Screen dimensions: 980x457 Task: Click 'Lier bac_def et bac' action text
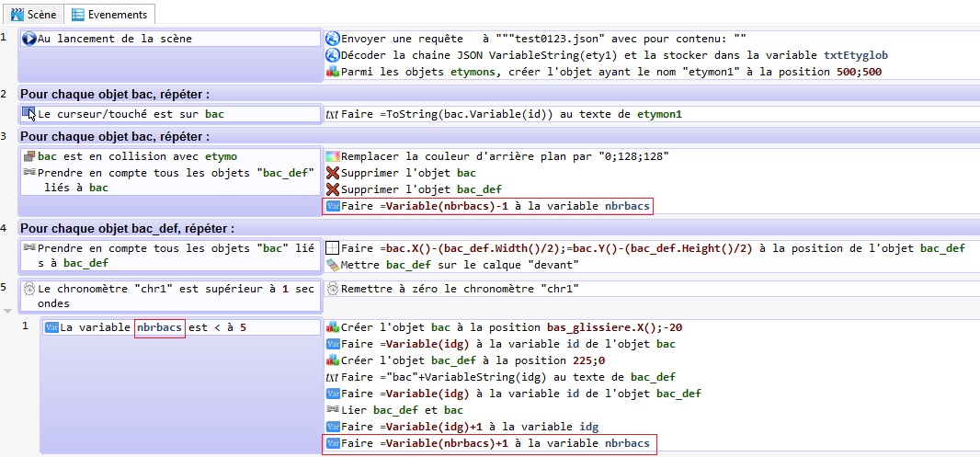click(402, 410)
